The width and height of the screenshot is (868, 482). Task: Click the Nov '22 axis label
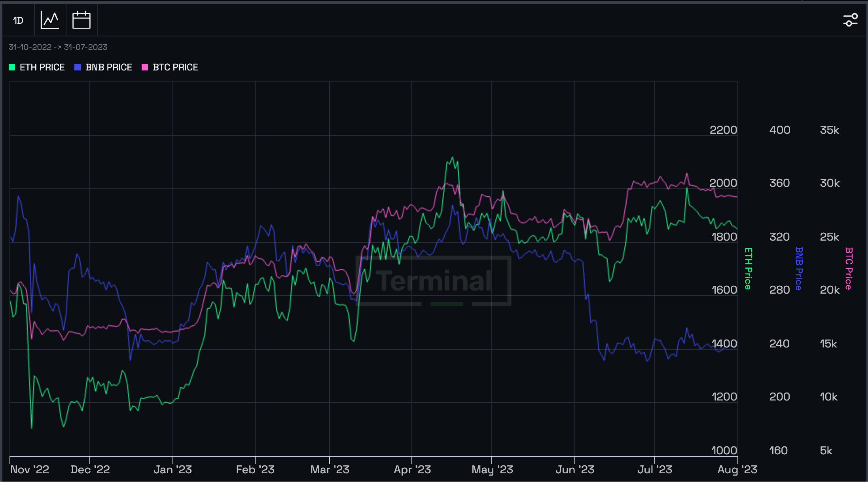click(30, 470)
